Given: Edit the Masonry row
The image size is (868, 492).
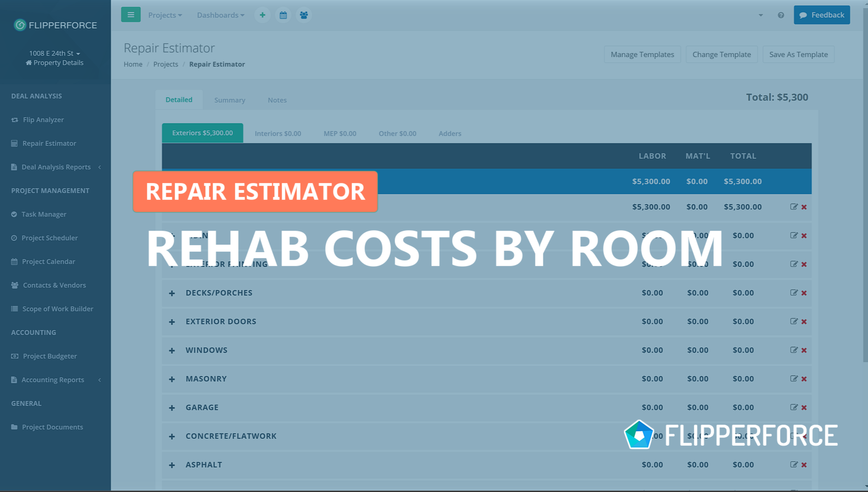Looking at the screenshot, I should click(x=794, y=378).
